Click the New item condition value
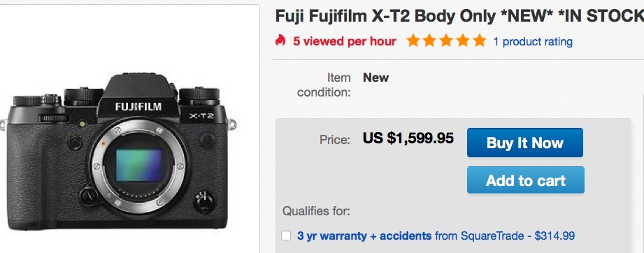The image size is (644, 253). click(375, 78)
